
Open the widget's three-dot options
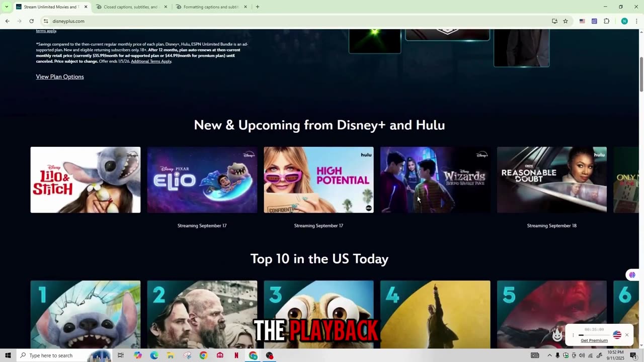pos(573,335)
